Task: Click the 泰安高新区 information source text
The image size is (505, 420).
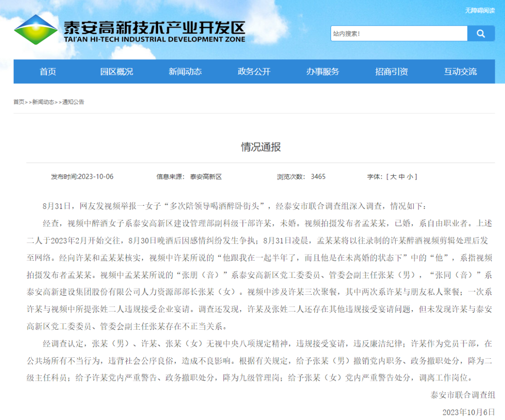Action: (x=206, y=177)
